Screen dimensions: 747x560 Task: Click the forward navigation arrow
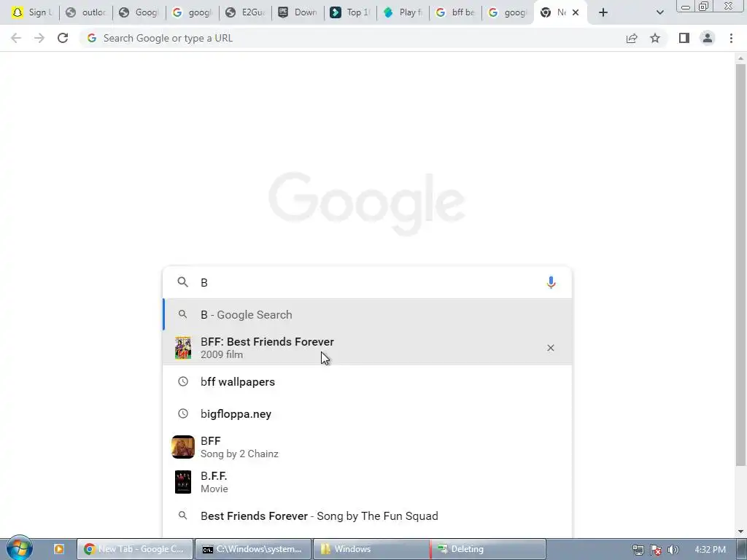(39, 38)
